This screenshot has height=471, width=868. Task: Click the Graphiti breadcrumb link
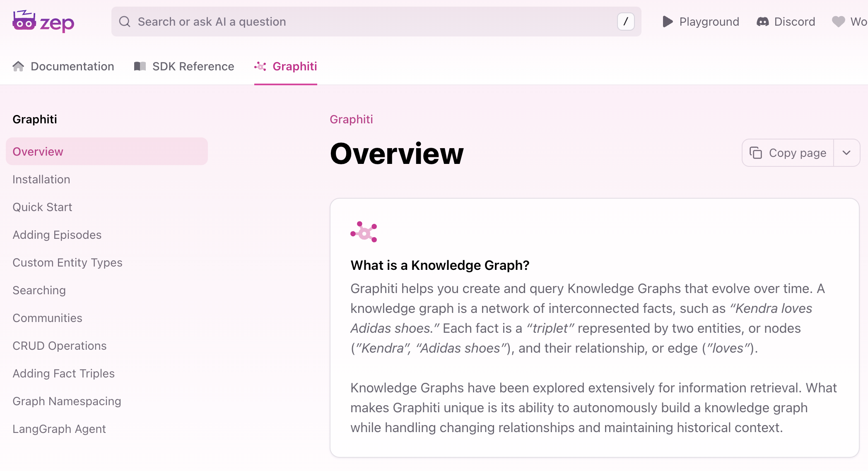(351, 119)
